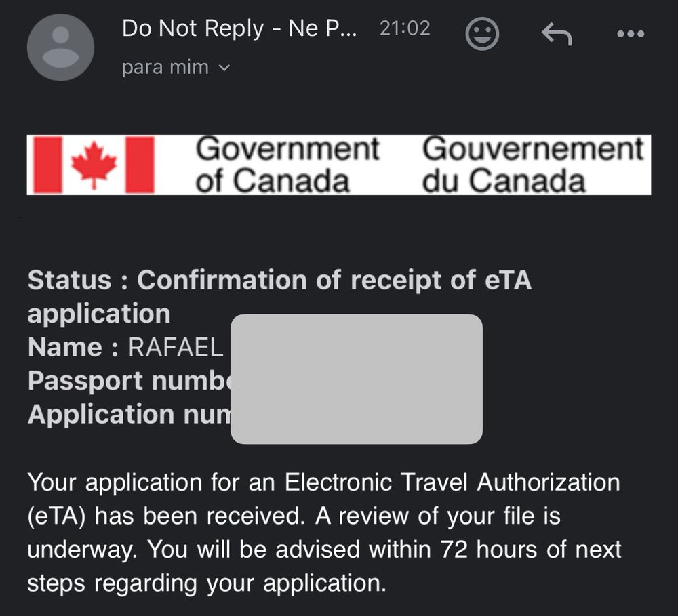Screen dimensions: 678x616
Task: Select 'Electronic Travel Authorization' in body text
Action: point(452,482)
